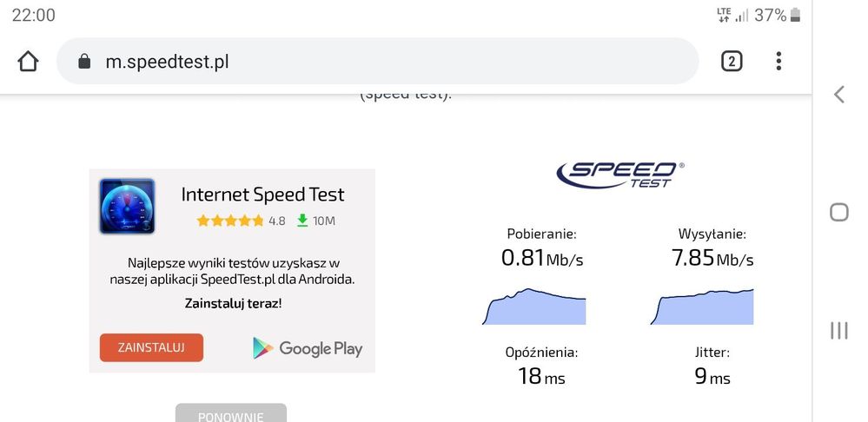Tap the padlock site security icon
868x422 pixels.
84,62
